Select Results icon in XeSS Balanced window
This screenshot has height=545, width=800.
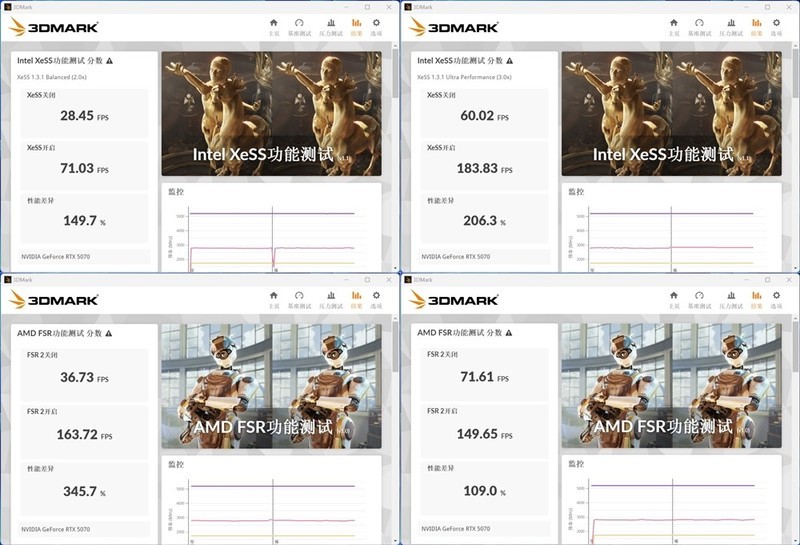pyautogui.click(x=357, y=23)
